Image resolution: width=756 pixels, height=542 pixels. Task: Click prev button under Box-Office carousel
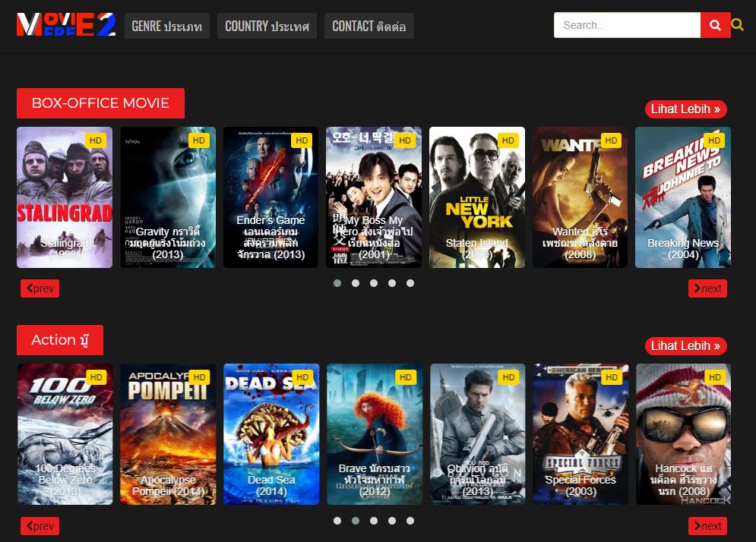point(40,288)
